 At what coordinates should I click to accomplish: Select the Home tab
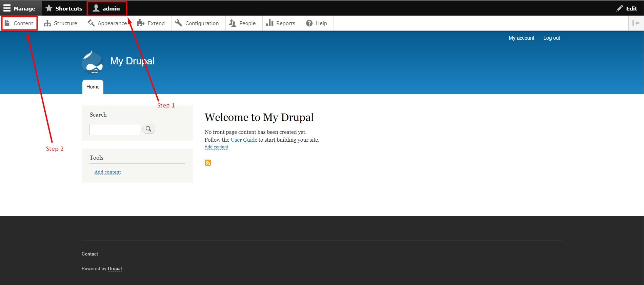point(93,87)
